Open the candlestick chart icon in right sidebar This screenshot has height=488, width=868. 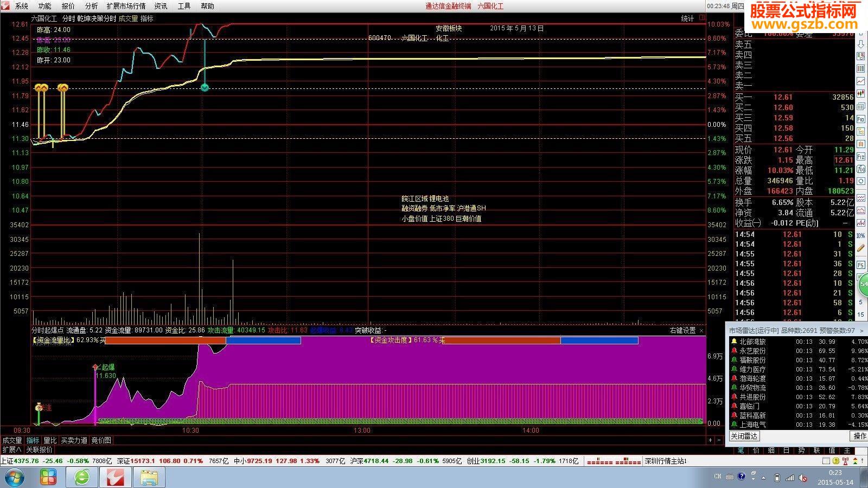point(861,94)
